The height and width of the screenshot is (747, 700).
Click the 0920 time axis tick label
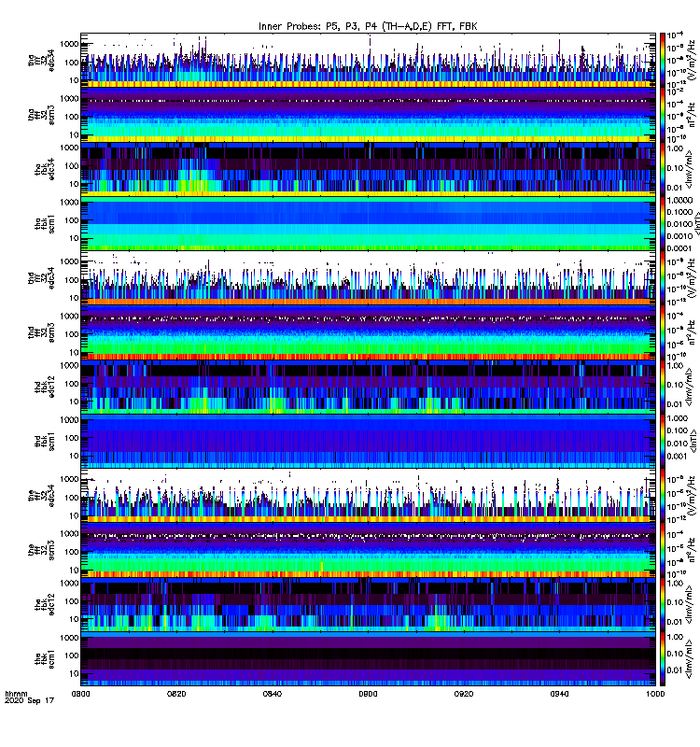[x=464, y=694]
